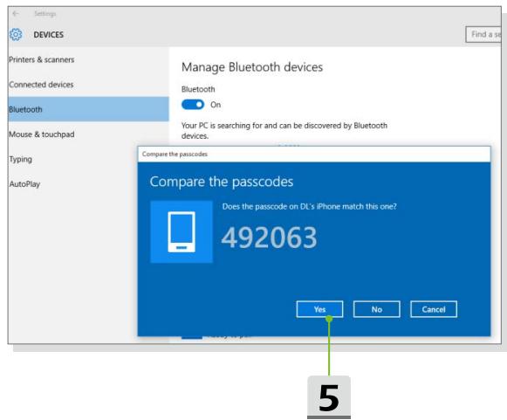Click the passcode number 492063
Viewport: 507px width, 420px height.
(x=269, y=238)
